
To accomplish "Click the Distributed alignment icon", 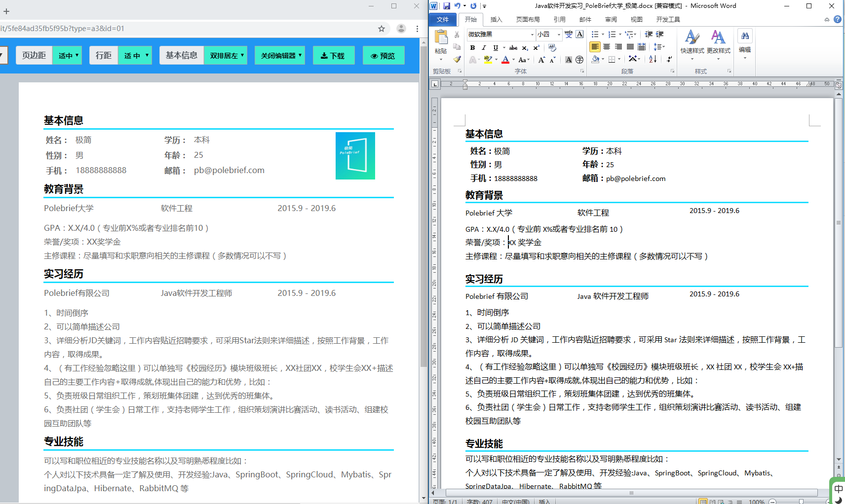I will point(642,46).
